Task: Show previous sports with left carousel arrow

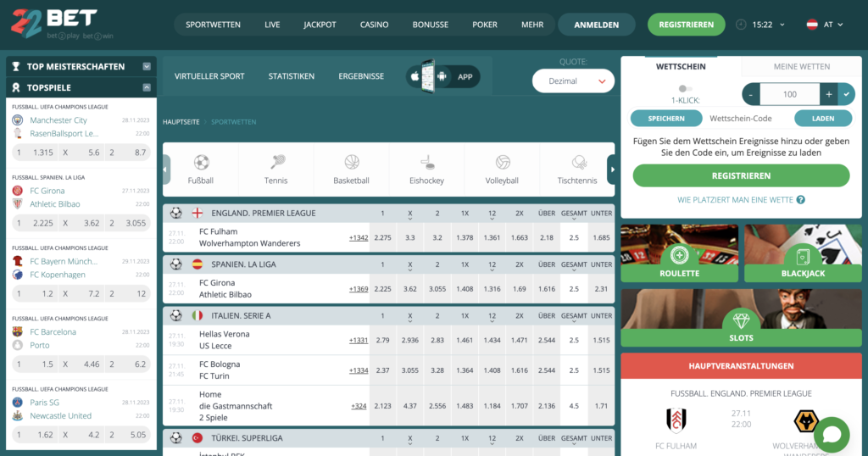Action: [x=166, y=170]
